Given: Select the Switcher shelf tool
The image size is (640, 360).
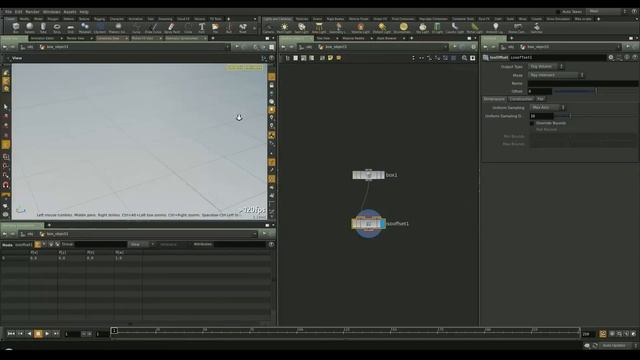Looking at the screenshot, I should [x=536, y=28].
